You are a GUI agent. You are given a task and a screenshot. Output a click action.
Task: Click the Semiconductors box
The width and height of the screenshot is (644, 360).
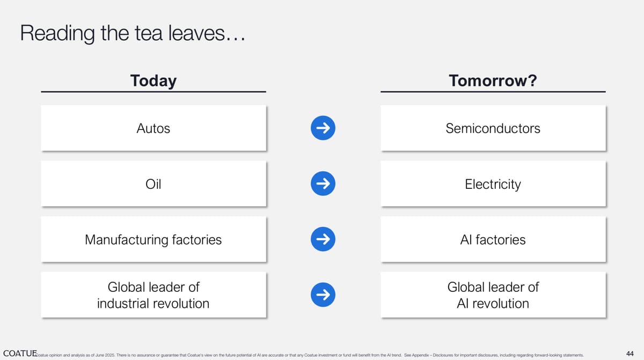coord(493,128)
